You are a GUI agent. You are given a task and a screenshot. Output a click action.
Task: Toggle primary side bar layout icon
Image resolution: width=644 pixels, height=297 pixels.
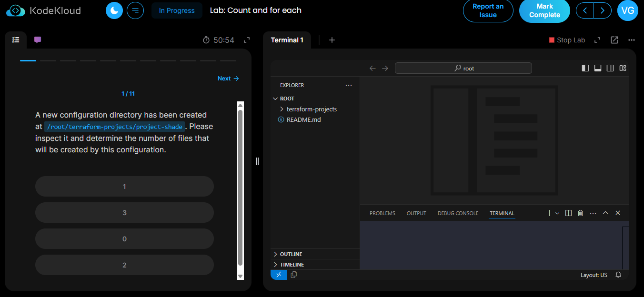coord(585,68)
